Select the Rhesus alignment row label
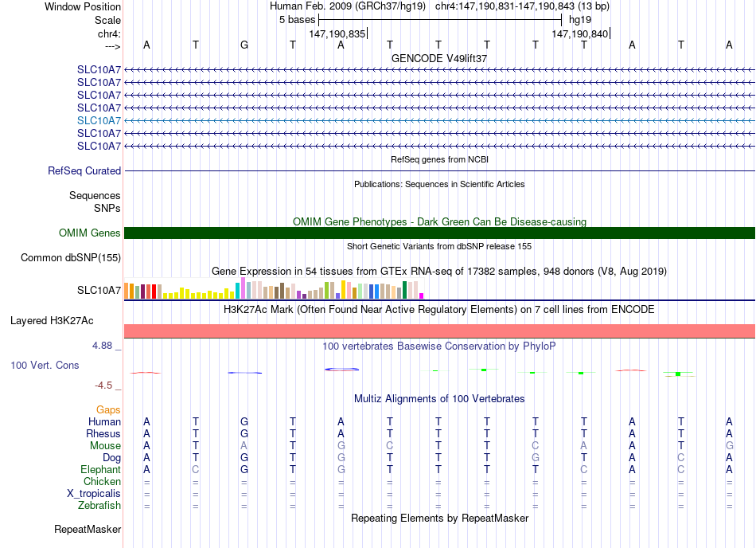The image size is (756, 548). pyautogui.click(x=103, y=433)
